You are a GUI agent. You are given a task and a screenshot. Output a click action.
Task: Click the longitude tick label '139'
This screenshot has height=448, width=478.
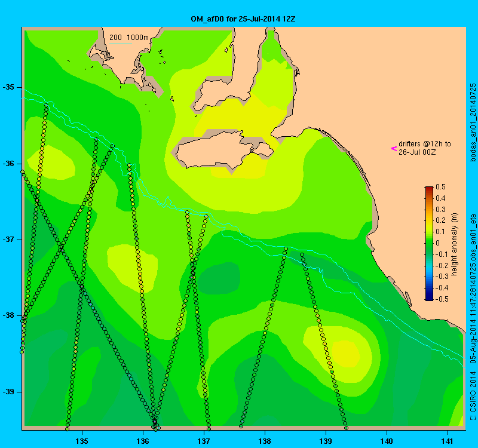pyautogui.click(x=326, y=441)
